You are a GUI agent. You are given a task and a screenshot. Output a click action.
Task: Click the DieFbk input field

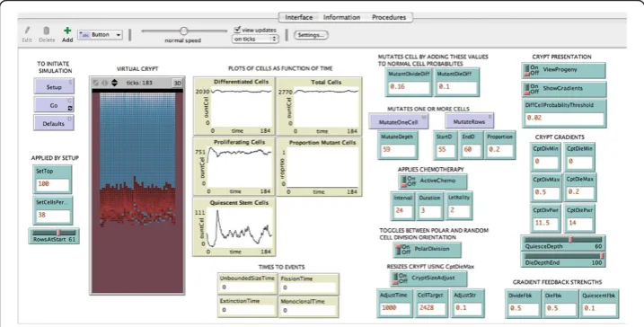coord(560,308)
